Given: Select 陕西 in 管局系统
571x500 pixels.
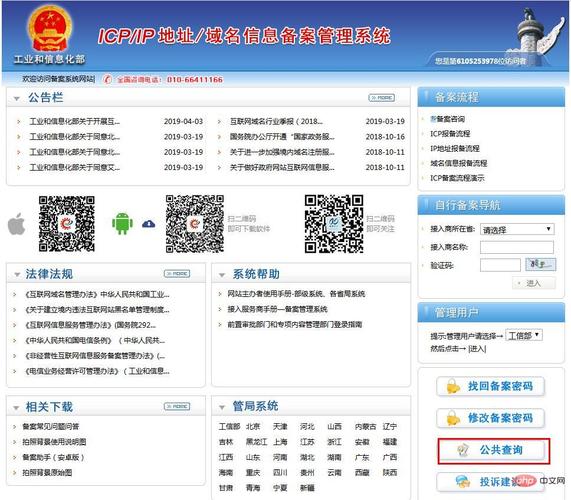Looking at the screenshot, I should point(390,472).
